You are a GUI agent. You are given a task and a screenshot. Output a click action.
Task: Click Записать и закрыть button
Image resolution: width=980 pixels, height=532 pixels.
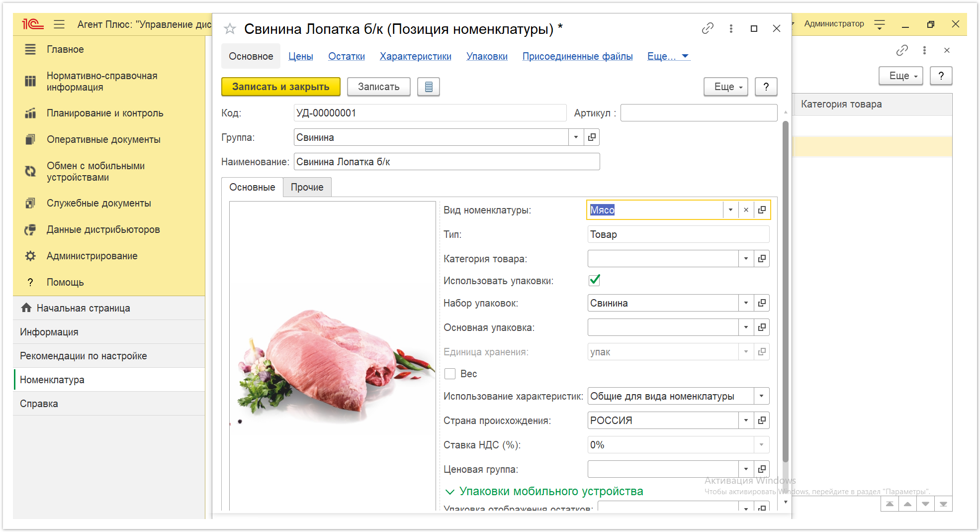coord(280,87)
